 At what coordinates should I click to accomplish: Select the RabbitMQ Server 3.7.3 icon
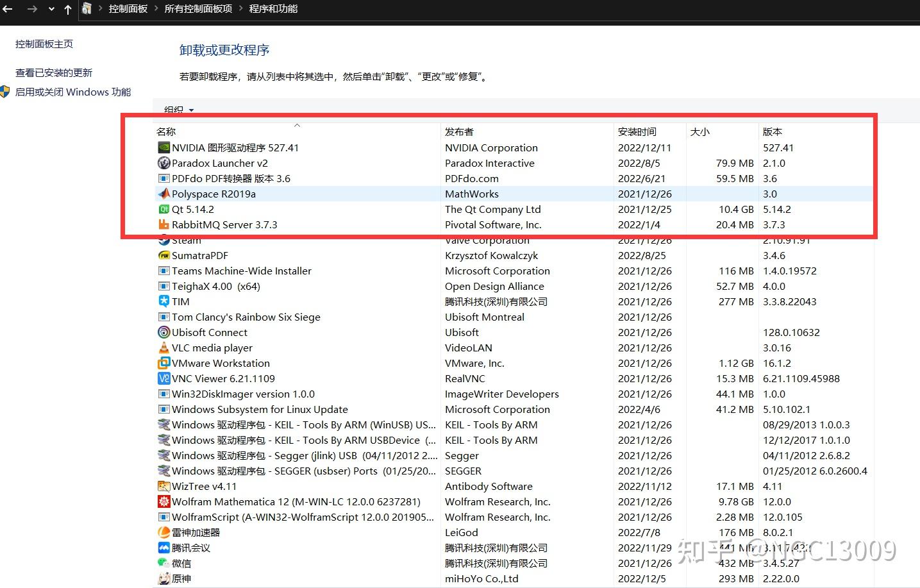(x=163, y=224)
